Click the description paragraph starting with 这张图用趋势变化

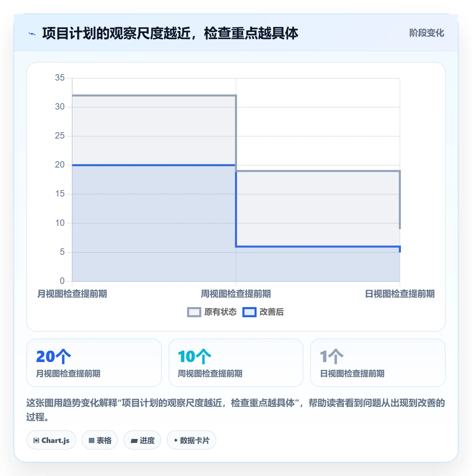tap(236, 410)
